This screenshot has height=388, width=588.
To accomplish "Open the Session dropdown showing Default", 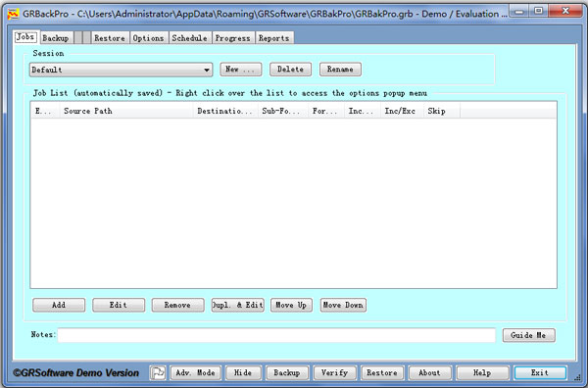I will tap(122, 70).
